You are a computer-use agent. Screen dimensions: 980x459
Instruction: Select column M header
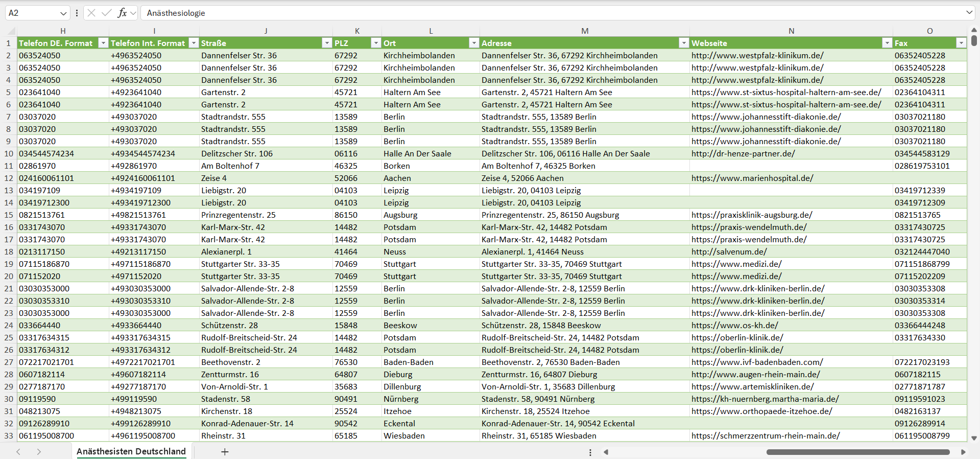[585, 31]
